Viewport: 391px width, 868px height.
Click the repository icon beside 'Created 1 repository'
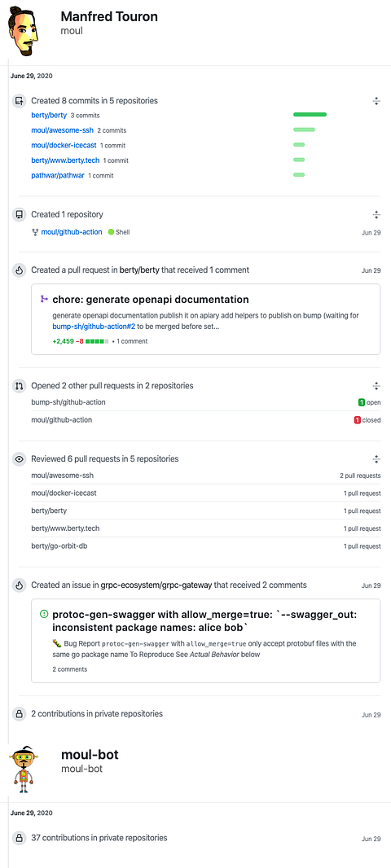[20, 215]
